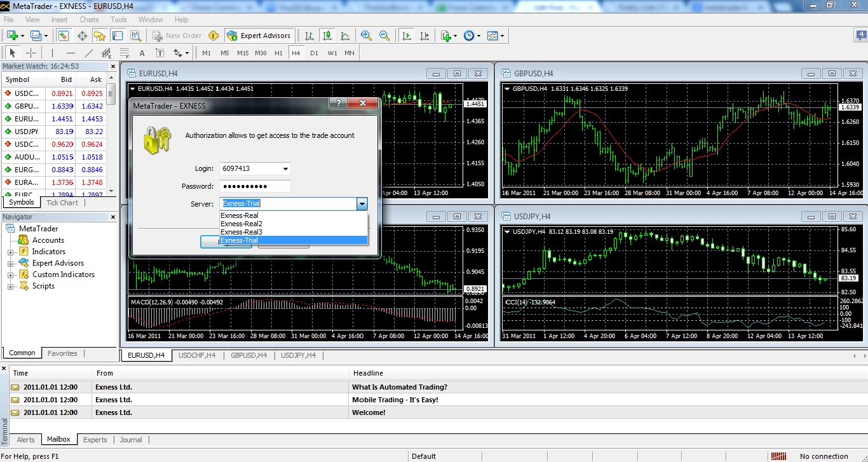The width and height of the screenshot is (868, 462).
Task: Open the File menu
Action: 9,20
